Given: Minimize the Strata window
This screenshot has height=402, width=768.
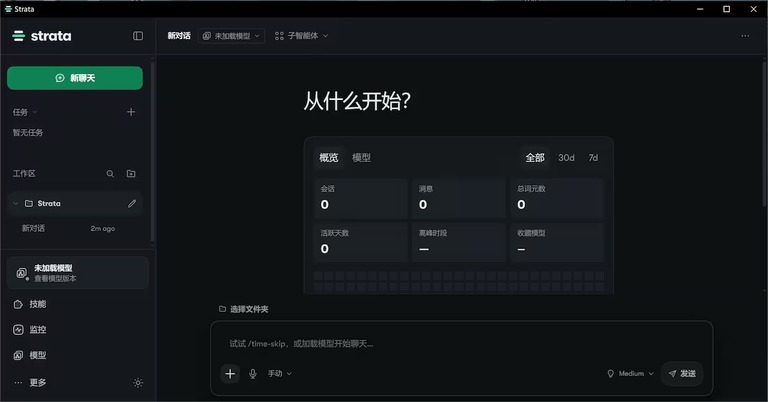Looking at the screenshot, I should pyautogui.click(x=700, y=9).
